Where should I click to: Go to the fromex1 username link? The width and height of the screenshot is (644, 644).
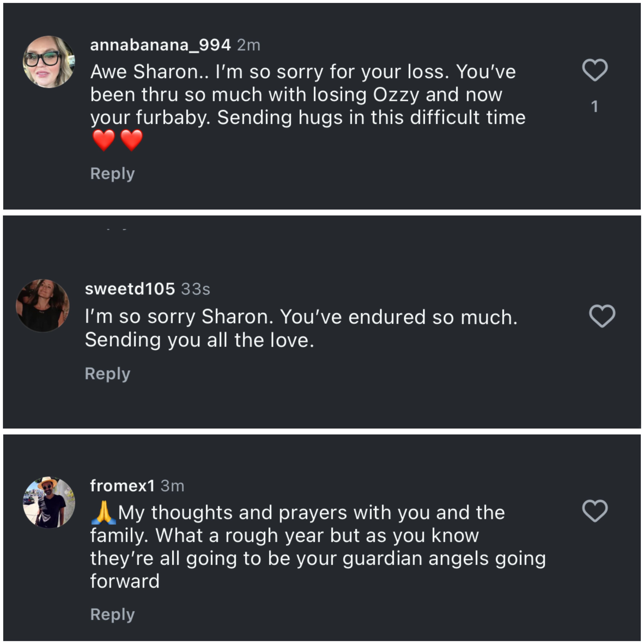(122, 486)
